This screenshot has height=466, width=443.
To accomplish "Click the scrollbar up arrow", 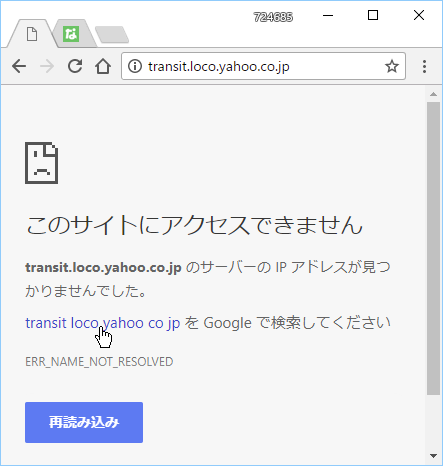I will [x=433, y=94].
